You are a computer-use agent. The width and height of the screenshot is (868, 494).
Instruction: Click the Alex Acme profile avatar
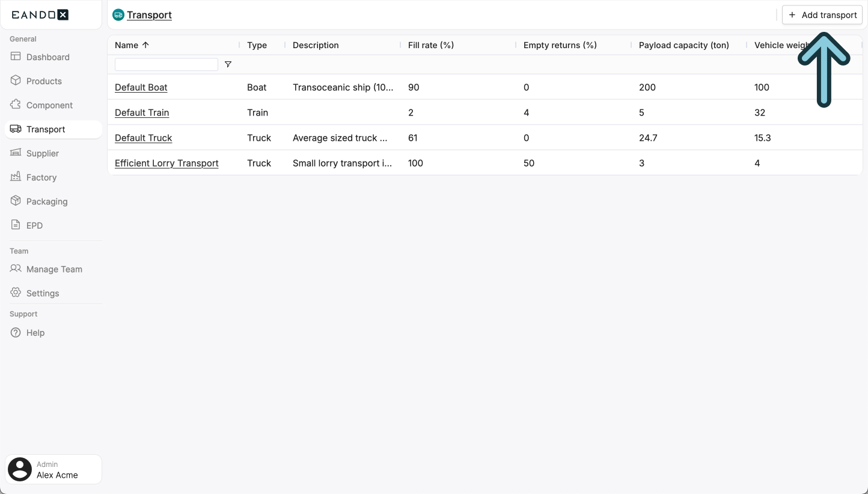(x=19, y=469)
